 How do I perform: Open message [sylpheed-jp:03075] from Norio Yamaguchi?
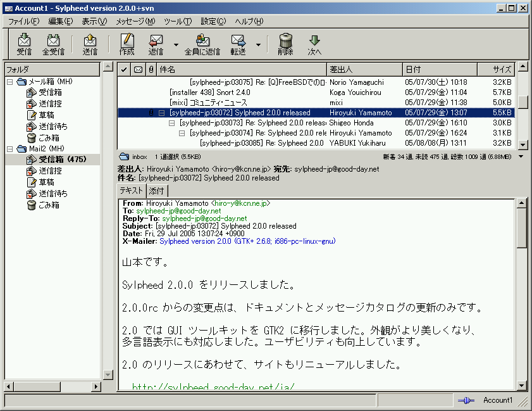(316, 82)
